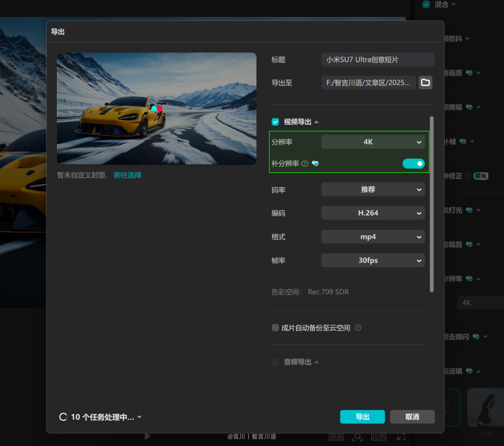504x446 pixels.
Task: Click the fullscreen expand icon at bottom right
Action: [400, 436]
